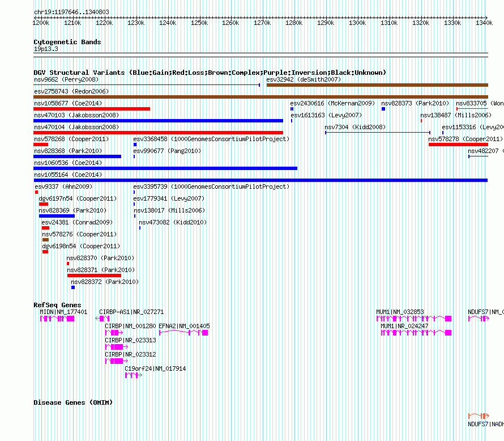Click the nsv470104 (Jakobsson2008) variant label

[76, 127]
